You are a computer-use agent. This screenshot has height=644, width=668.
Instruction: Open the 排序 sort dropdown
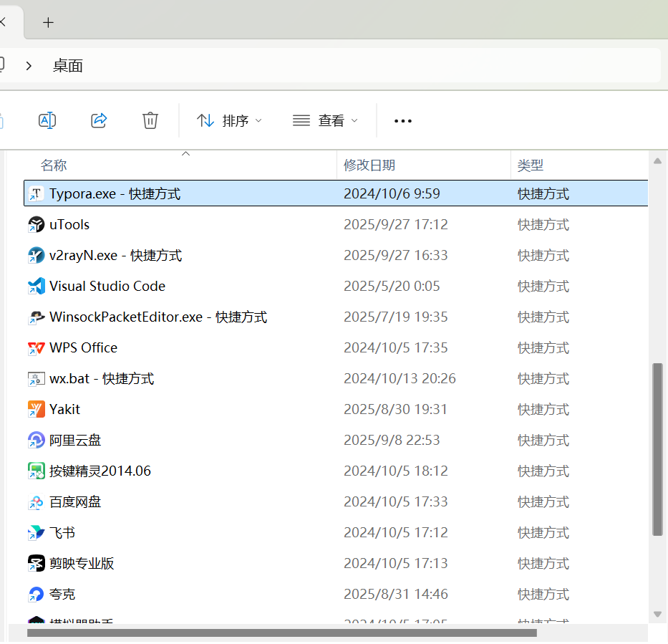coord(229,120)
